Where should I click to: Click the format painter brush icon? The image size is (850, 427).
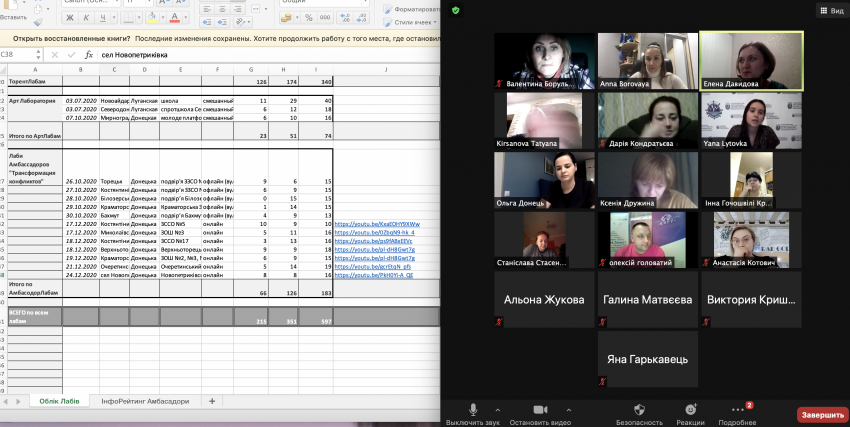[x=37, y=22]
